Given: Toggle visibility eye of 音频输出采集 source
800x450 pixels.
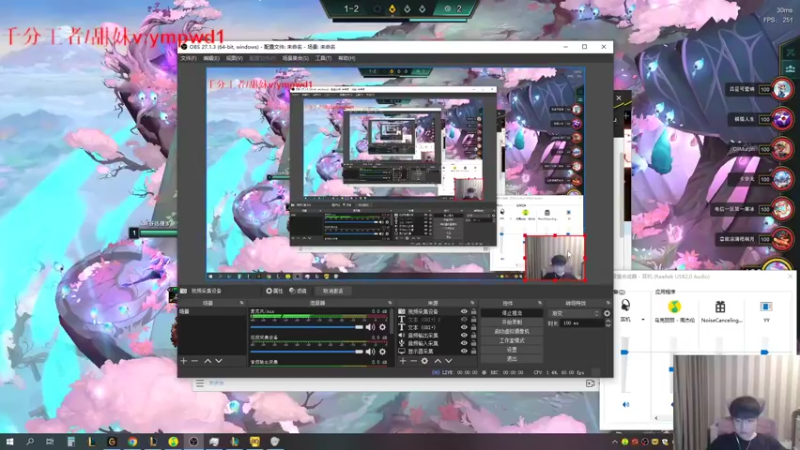Looking at the screenshot, I should click(x=464, y=336).
